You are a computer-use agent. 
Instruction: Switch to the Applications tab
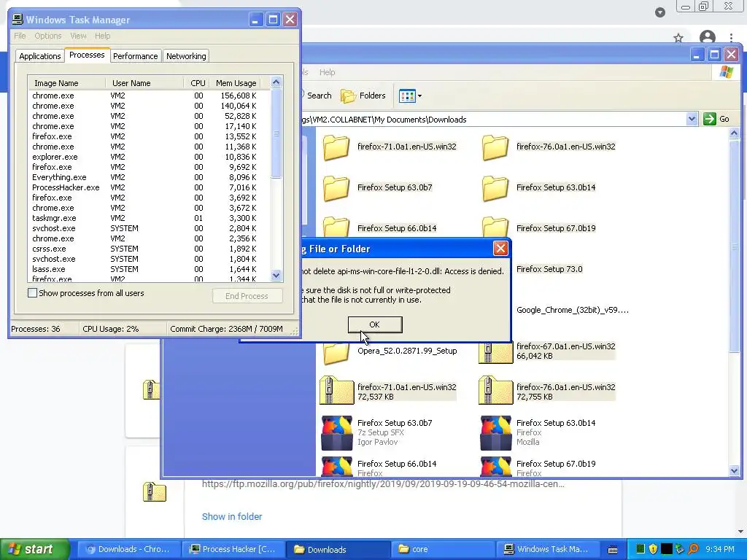(x=40, y=56)
